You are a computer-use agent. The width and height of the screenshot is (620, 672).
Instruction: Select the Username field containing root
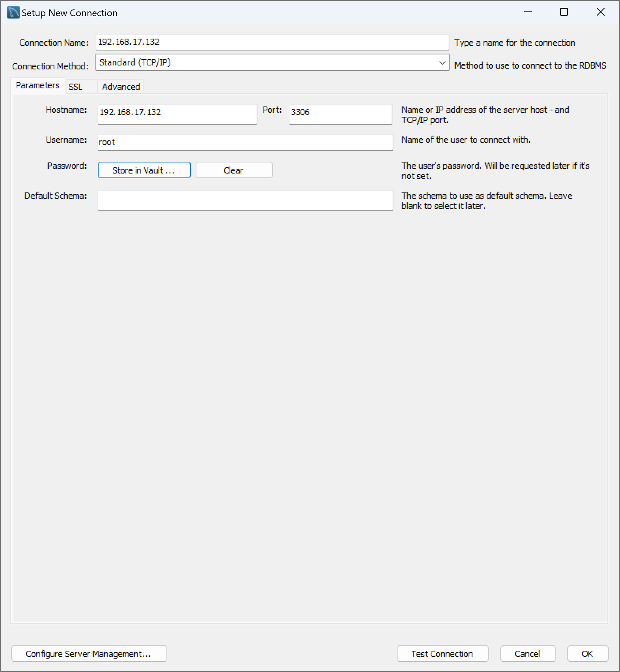245,142
